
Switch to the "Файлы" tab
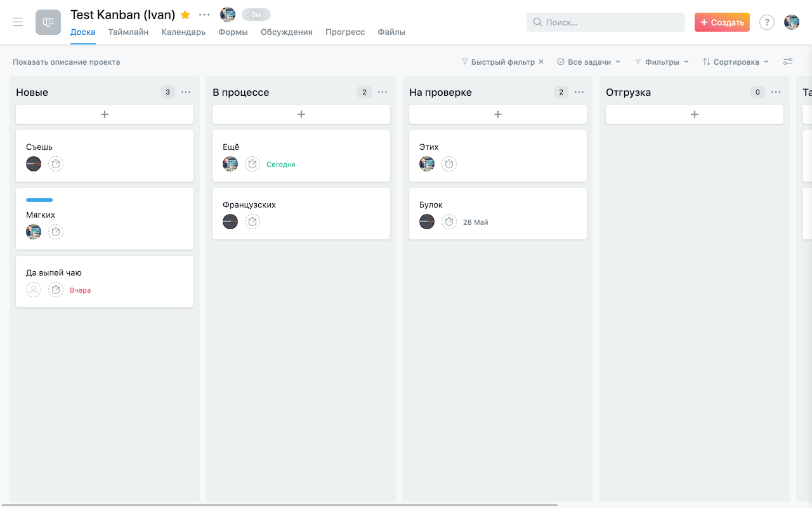click(391, 32)
